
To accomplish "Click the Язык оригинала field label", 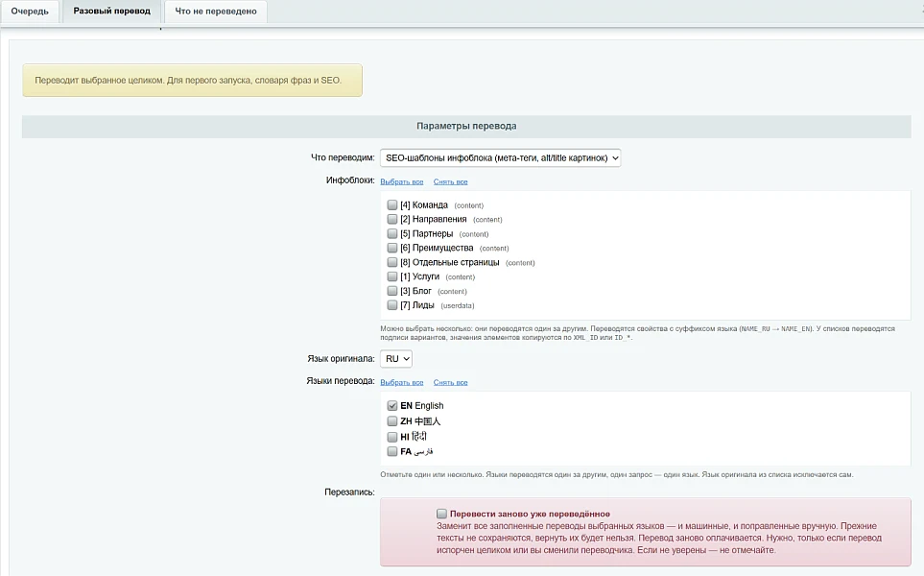I will (x=341, y=358).
